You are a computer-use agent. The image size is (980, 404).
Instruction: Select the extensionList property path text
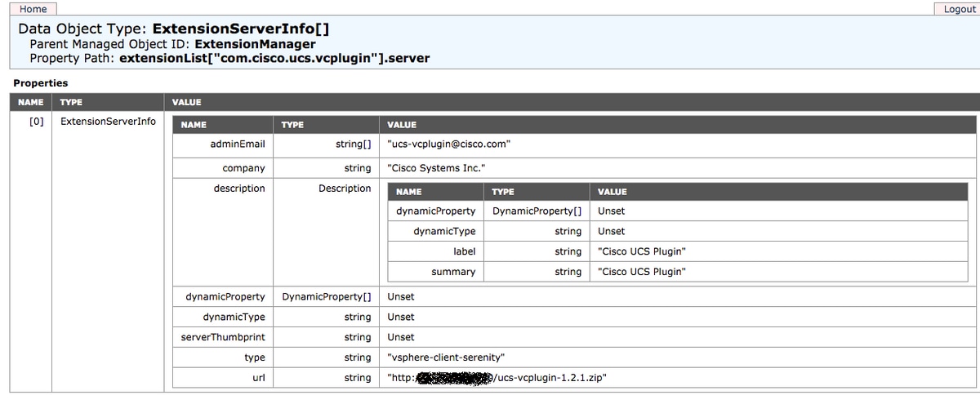[274, 58]
